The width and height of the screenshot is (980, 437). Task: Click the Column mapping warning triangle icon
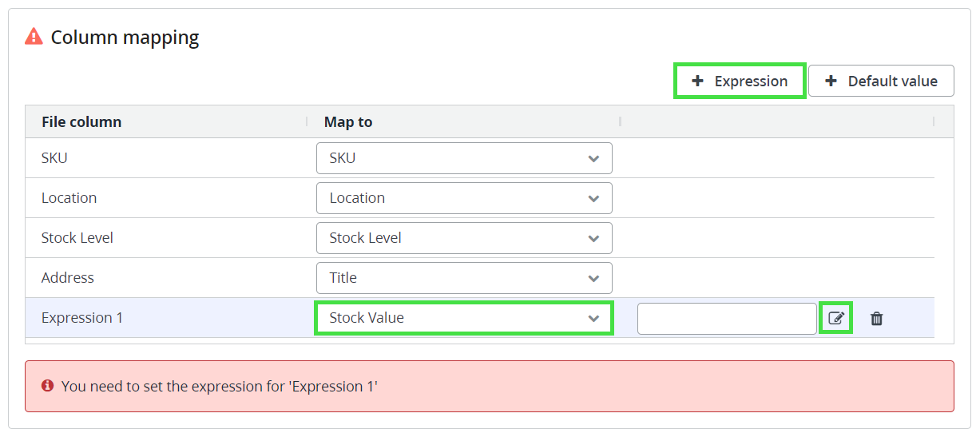pyautogui.click(x=34, y=37)
